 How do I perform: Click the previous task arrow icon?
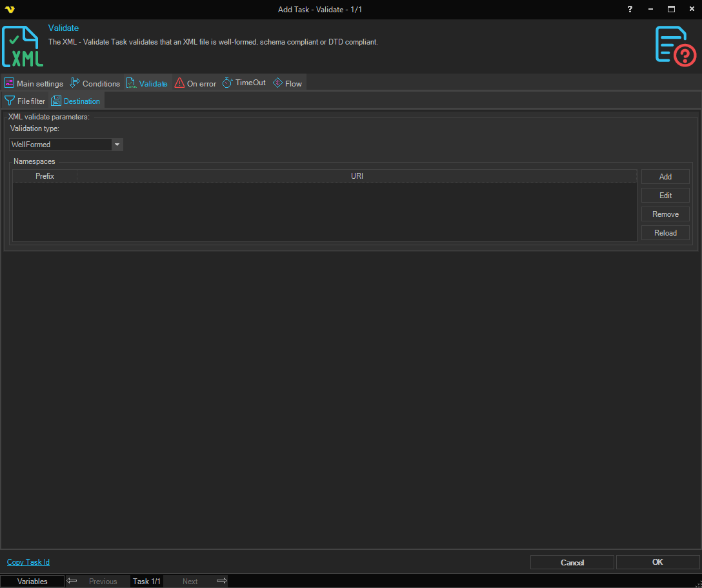click(72, 581)
